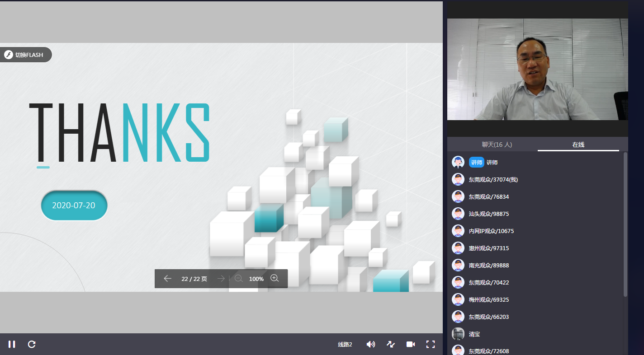644x355 pixels.
Task: Pause the live stream playback
Action: (12, 344)
